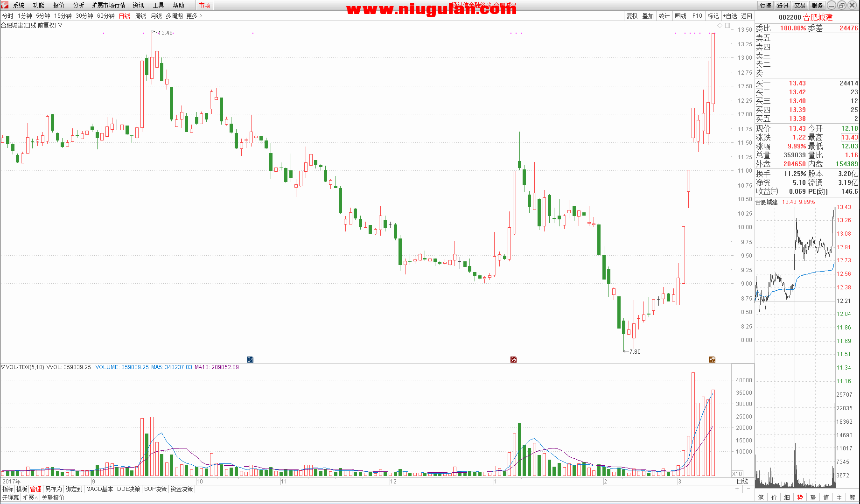The height and width of the screenshot is (504, 860).
Task: Click the 统计 statistics button
Action: pos(664,16)
